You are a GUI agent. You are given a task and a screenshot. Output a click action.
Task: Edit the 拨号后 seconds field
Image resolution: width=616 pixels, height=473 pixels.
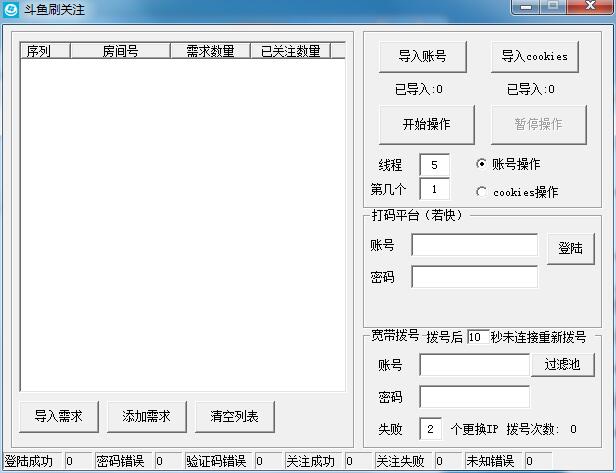tap(478, 337)
